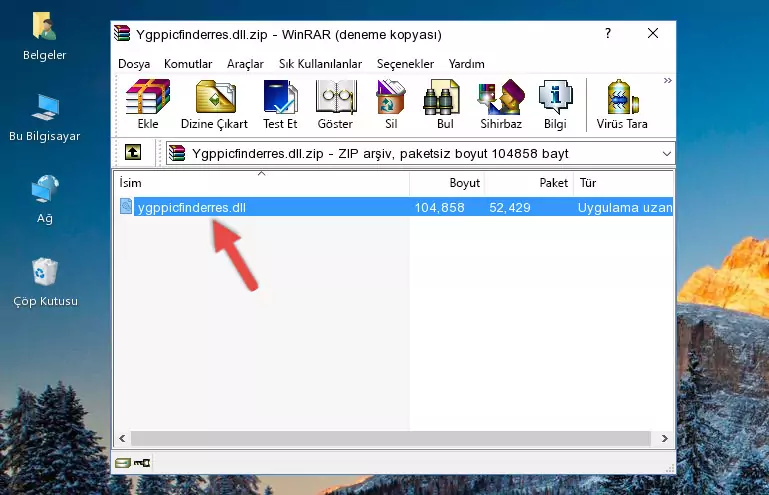Viewport: 769px width, 495px height.
Task: Launch the Sihirbaz wizard
Action: tap(501, 104)
